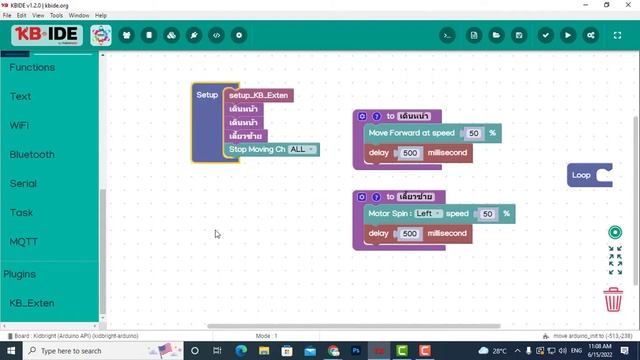640x360 pixels.
Task: Click the help icon on เลี้ยวซ้าย function block
Action: [x=376, y=197]
